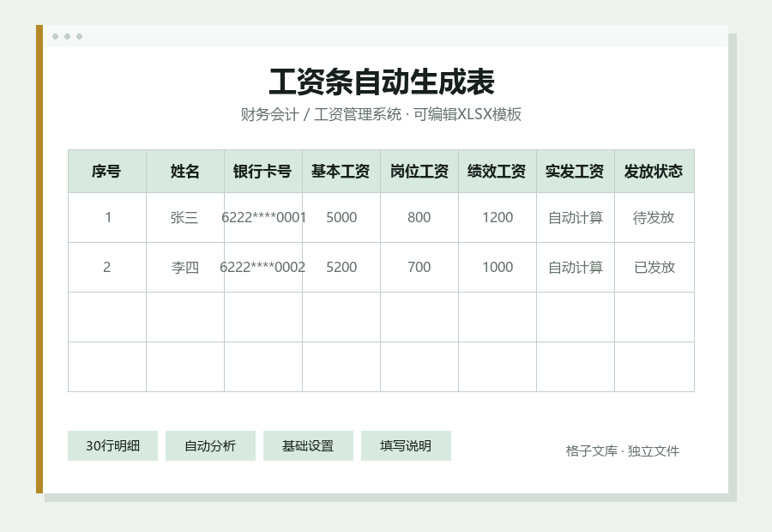Click bank card cell 6222****0001
The height and width of the screenshot is (532, 772).
coord(263,218)
